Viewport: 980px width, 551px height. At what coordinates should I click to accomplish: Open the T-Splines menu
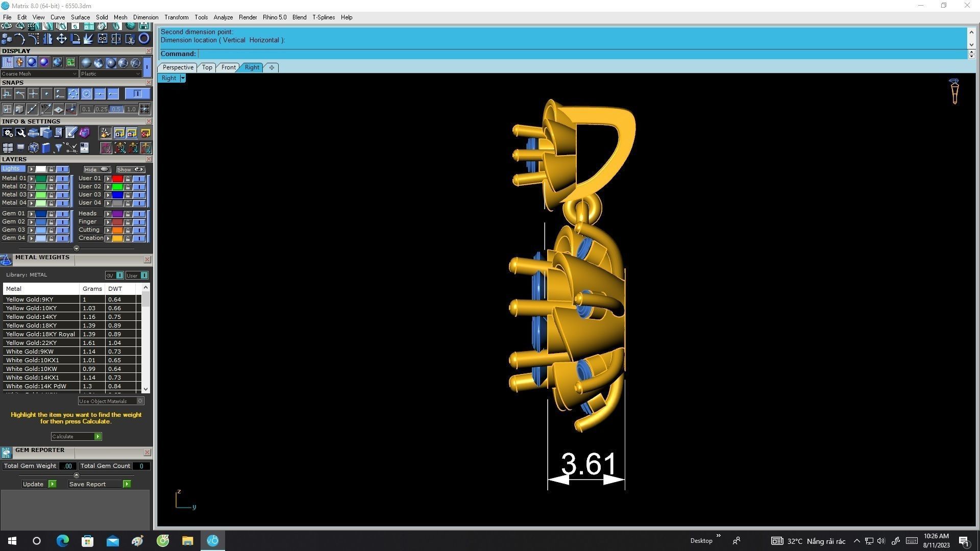323,17
